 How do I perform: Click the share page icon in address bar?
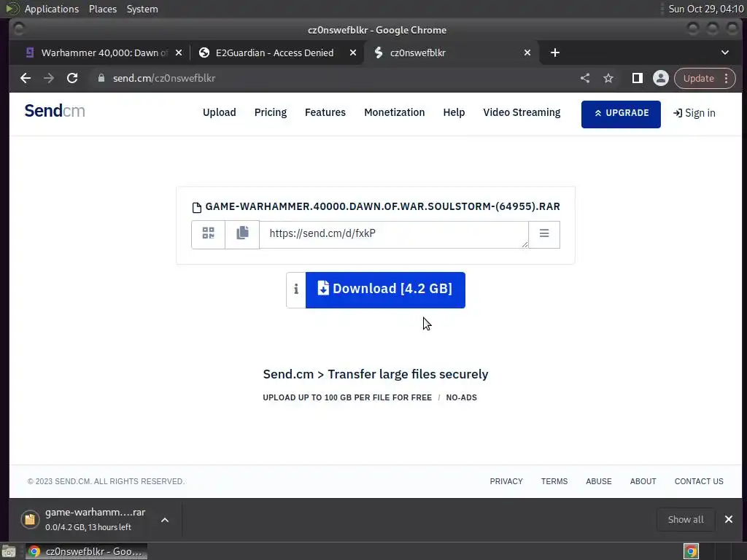(585, 78)
